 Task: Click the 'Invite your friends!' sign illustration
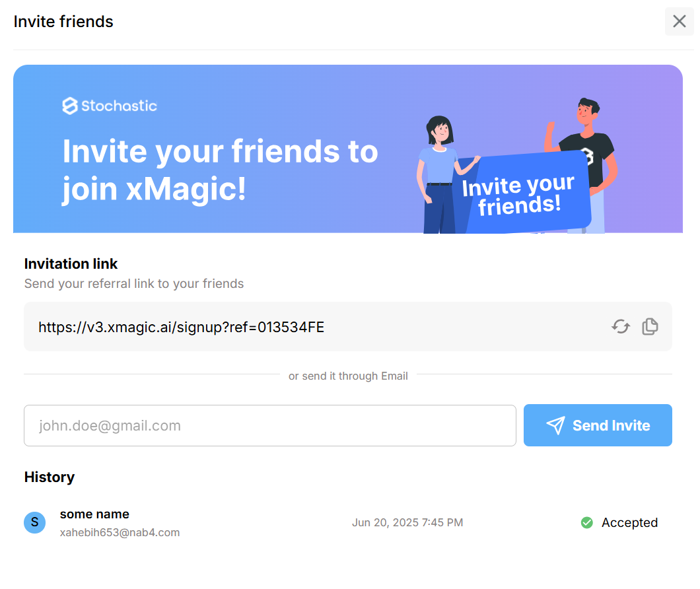pos(518,195)
